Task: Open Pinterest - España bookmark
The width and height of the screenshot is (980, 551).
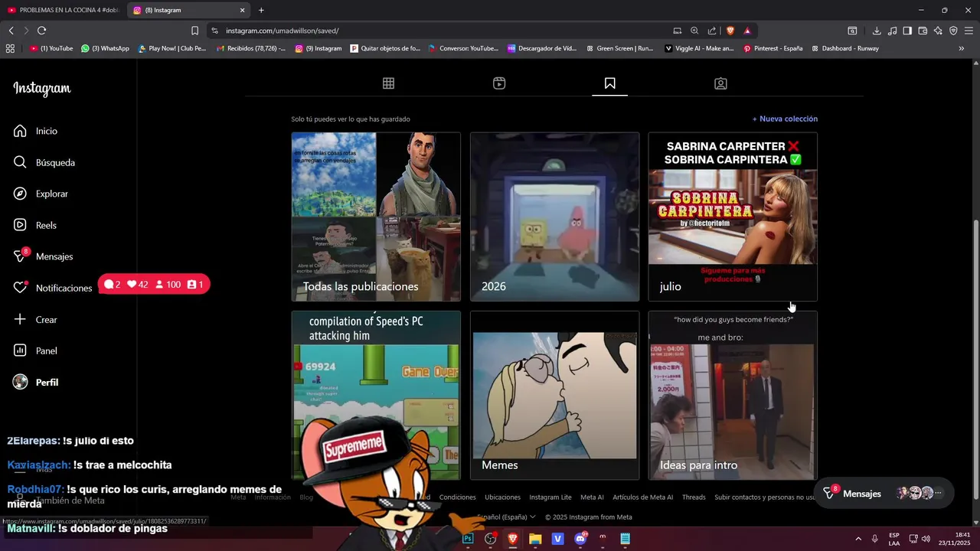Action: pos(773,48)
